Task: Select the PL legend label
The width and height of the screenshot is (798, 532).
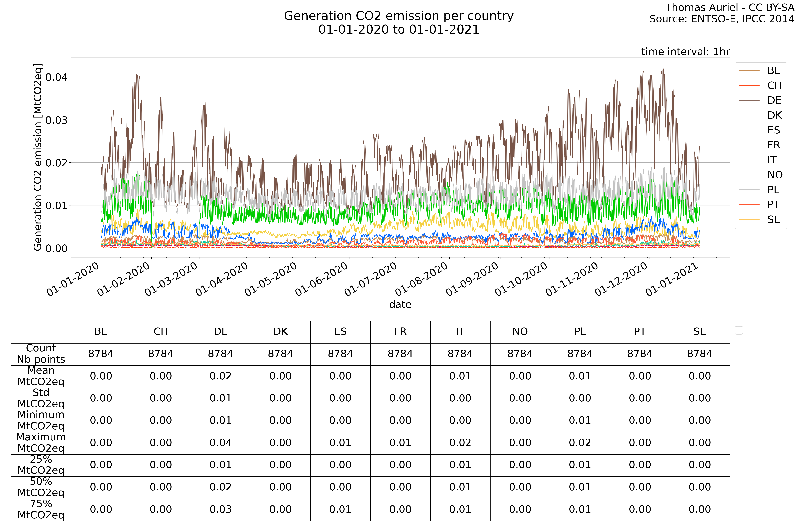Action: [x=773, y=190]
